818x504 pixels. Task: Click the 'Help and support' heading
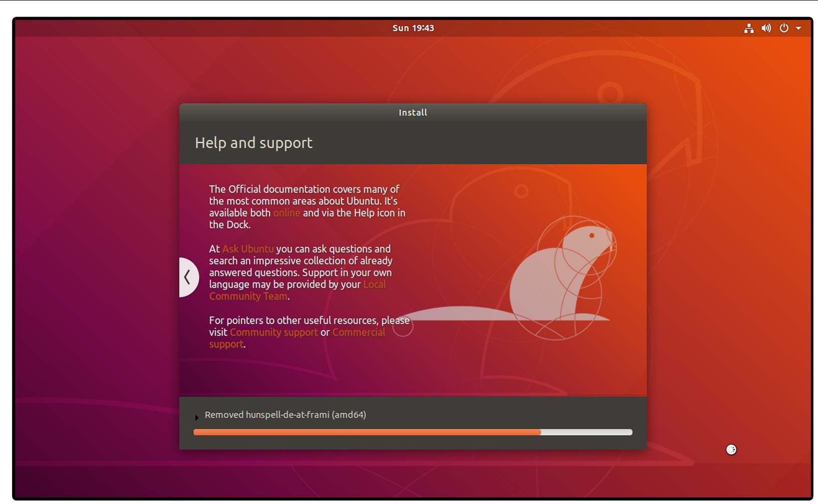254,143
